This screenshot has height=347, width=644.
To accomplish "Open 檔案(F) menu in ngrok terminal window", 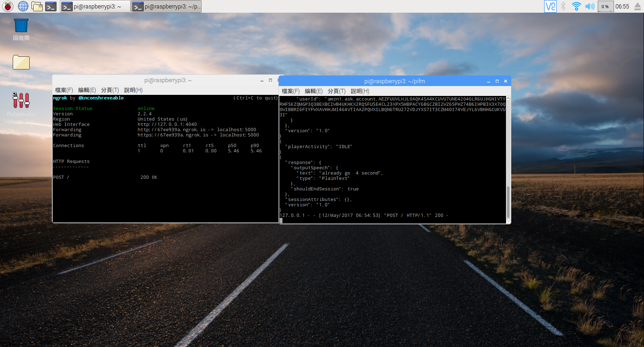I will [64, 90].
